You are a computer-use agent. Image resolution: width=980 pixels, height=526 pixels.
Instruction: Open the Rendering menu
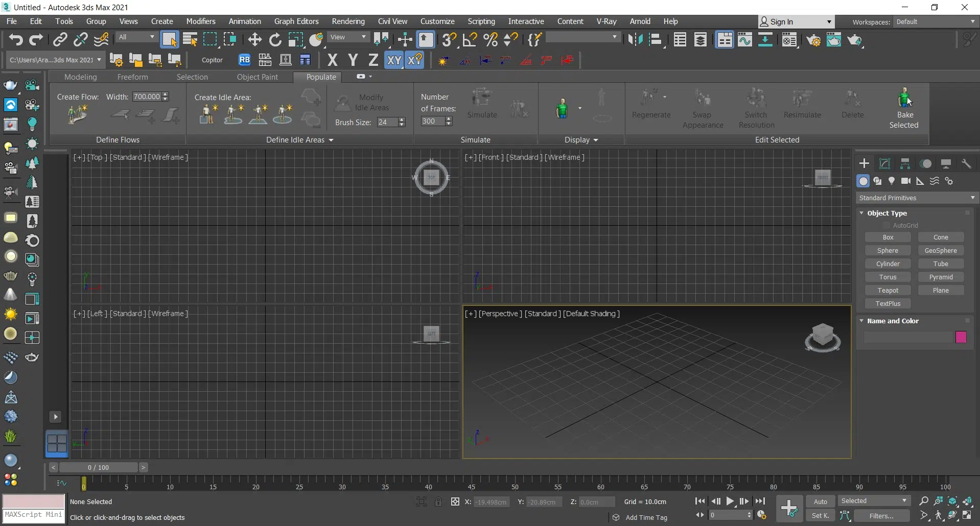(x=348, y=21)
